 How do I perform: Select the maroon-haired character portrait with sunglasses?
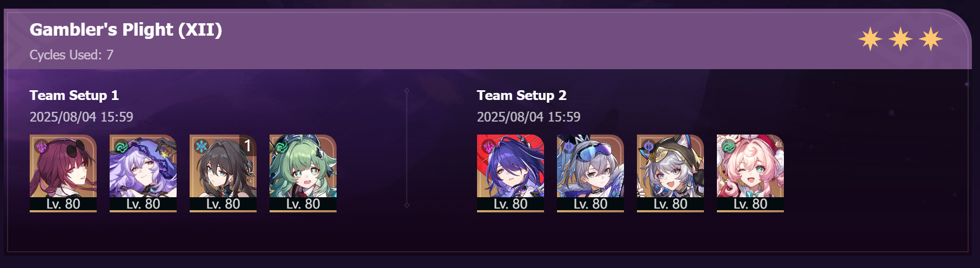pyautogui.click(x=63, y=173)
